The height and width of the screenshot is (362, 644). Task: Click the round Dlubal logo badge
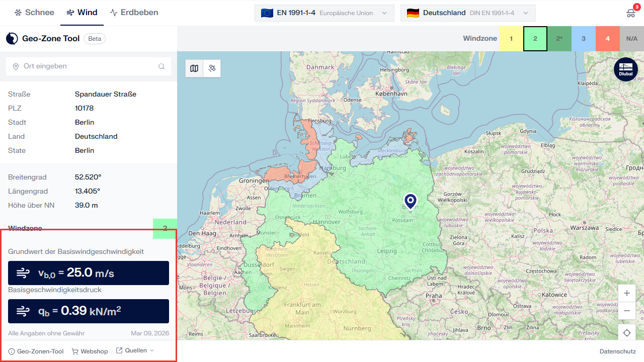[625, 69]
